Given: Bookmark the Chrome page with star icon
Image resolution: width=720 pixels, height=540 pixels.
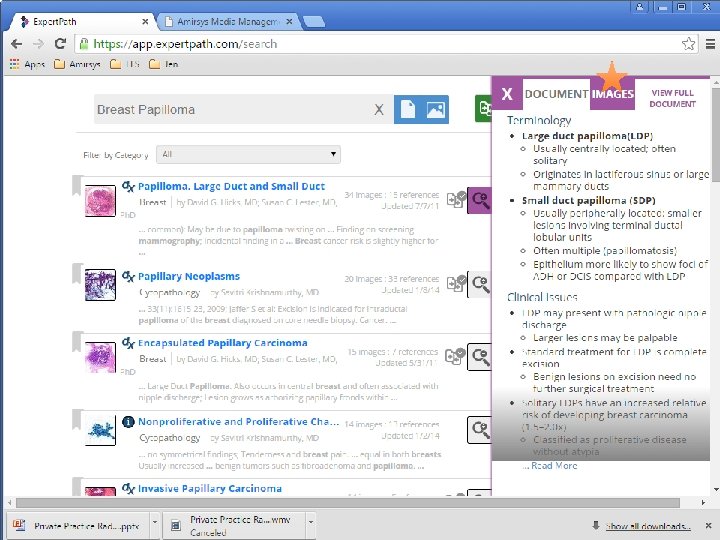Looking at the screenshot, I should pyautogui.click(x=688, y=44).
